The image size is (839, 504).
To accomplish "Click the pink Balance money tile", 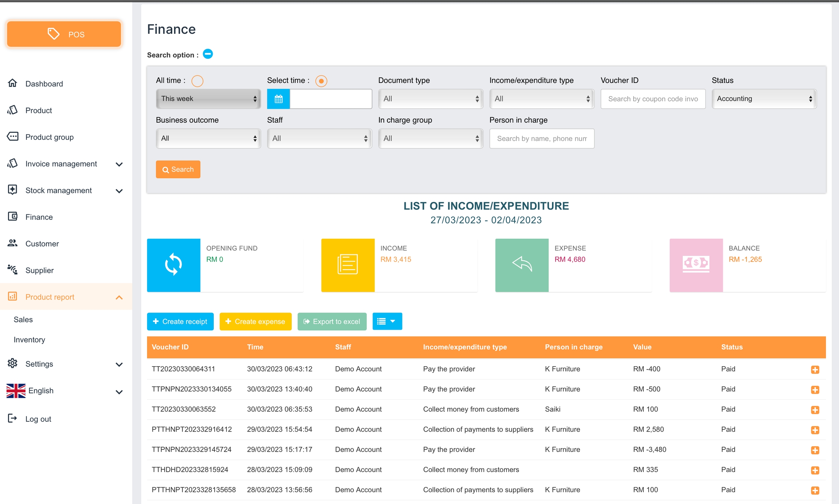I will click(x=696, y=265).
